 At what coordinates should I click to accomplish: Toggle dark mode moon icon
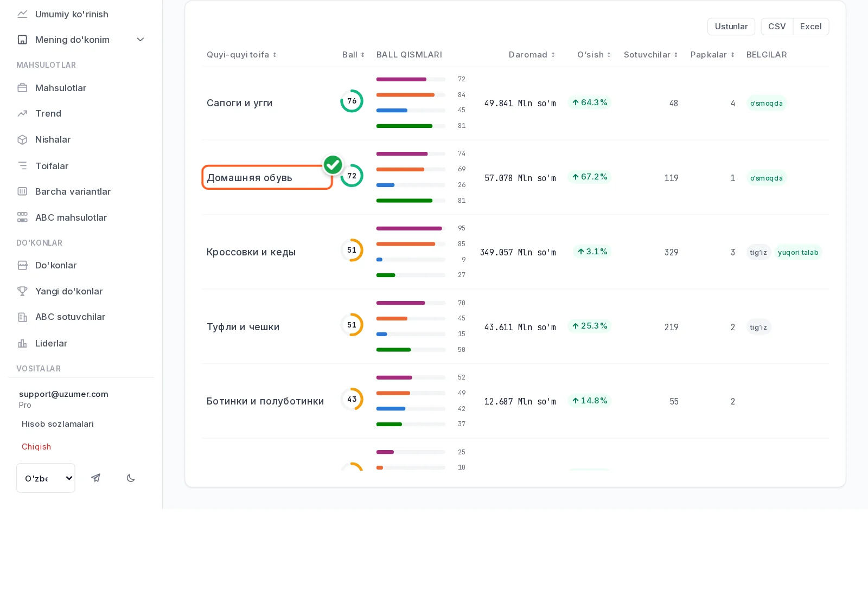click(131, 478)
